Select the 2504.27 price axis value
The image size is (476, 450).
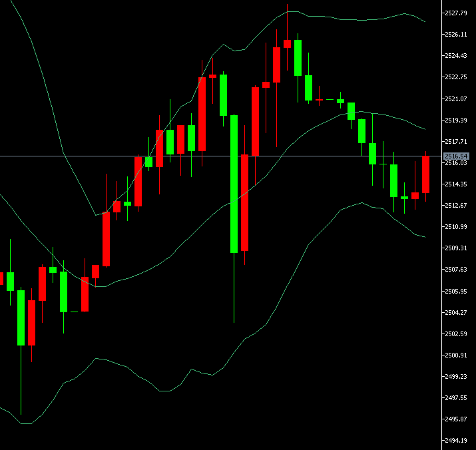[x=456, y=312]
